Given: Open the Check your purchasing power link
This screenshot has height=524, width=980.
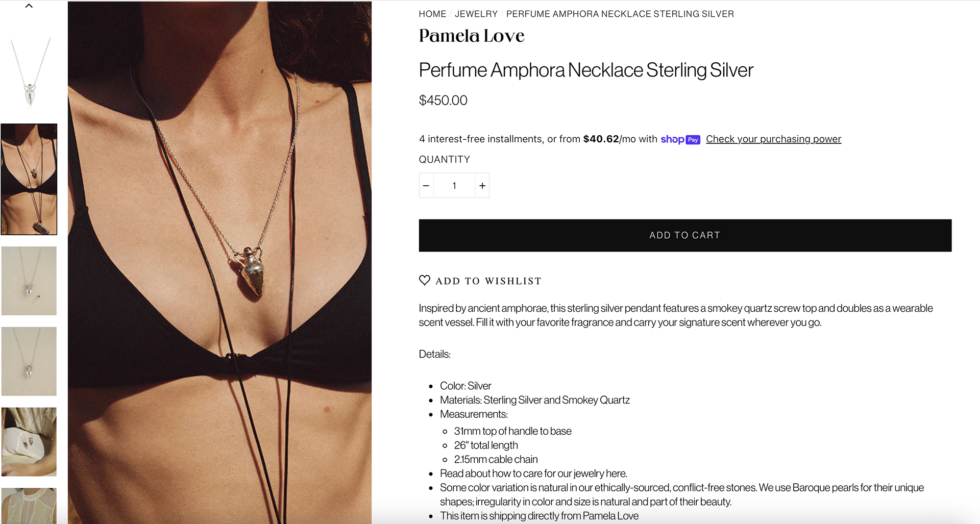Looking at the screenshot, I should 773,139.
